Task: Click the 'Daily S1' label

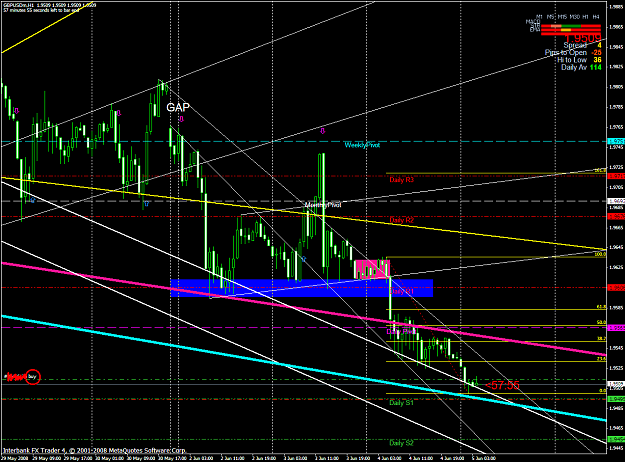Action: coord(401,403)
